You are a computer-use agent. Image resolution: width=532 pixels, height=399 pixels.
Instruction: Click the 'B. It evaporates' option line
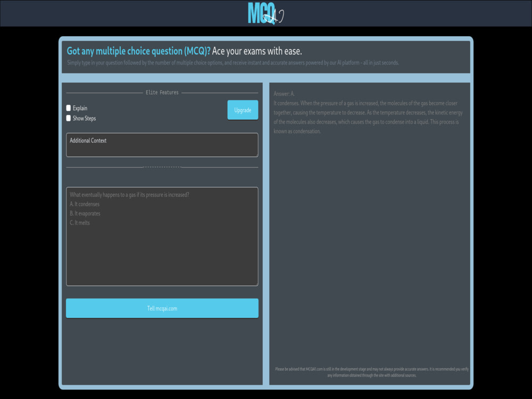tap(85, 213)
